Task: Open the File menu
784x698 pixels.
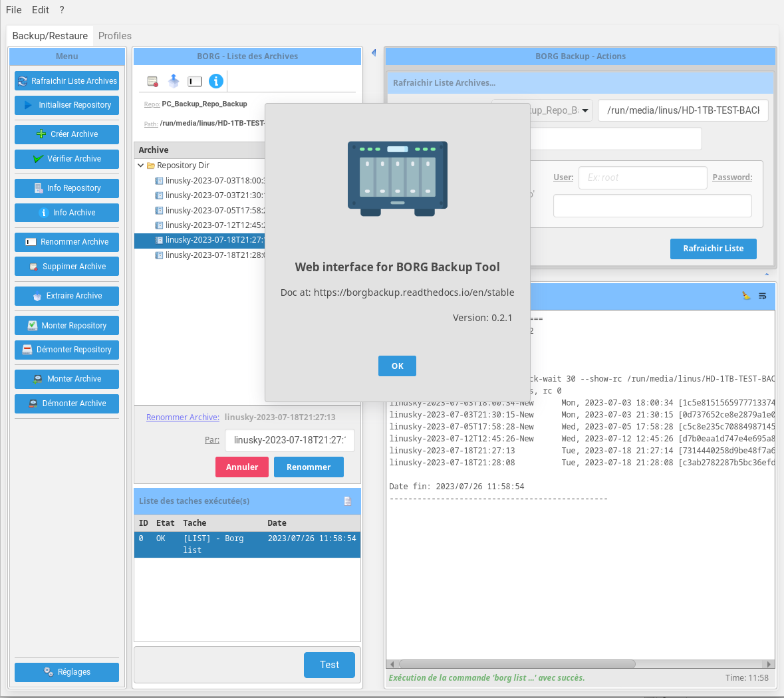Action: pos(13,10)
